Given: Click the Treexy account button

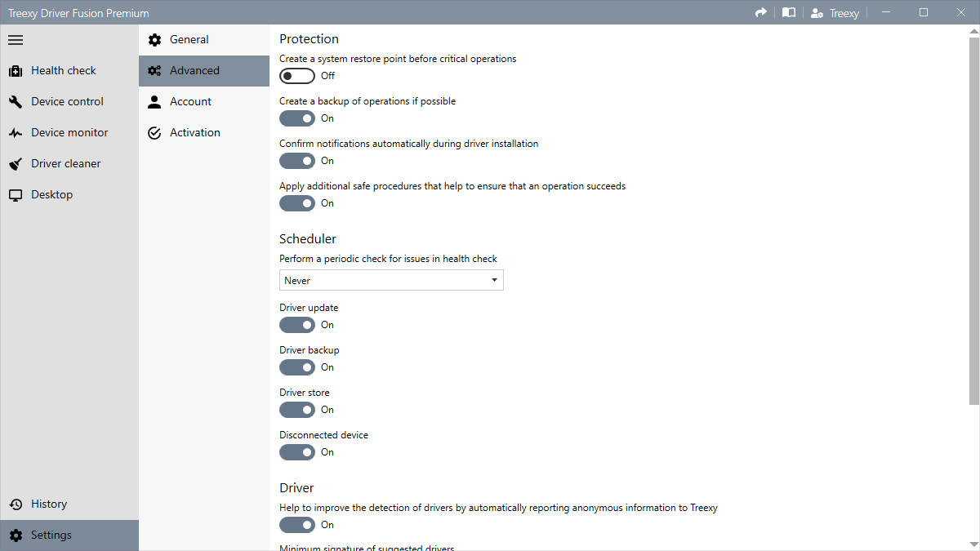Looking at the screenshot, I should [834, 13].
